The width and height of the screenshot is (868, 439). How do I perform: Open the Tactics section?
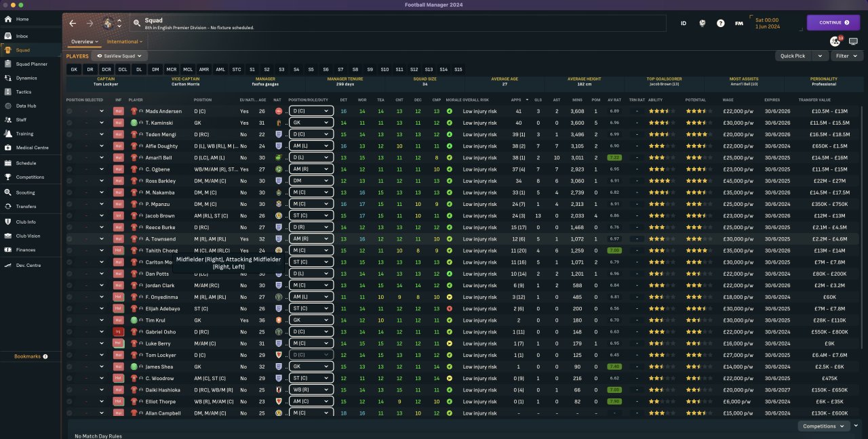pyautogui.click(x=24, y=91)
